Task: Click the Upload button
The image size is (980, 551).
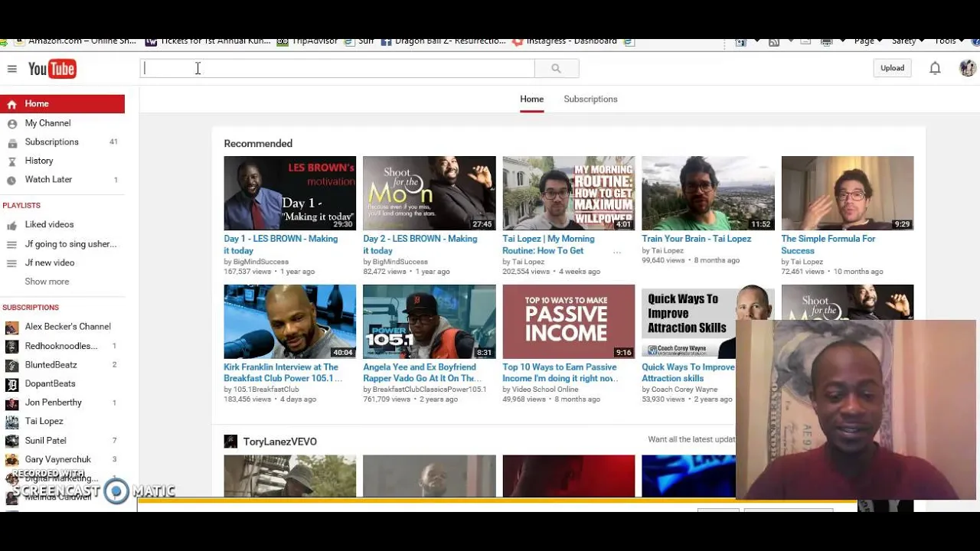Action: tap(892, 68)
